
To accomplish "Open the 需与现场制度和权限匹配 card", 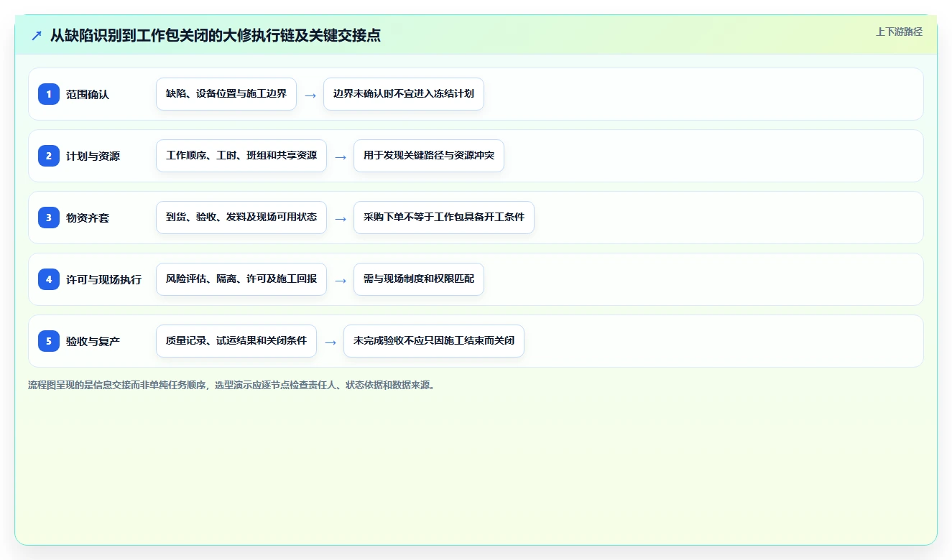I will point(419,279).
